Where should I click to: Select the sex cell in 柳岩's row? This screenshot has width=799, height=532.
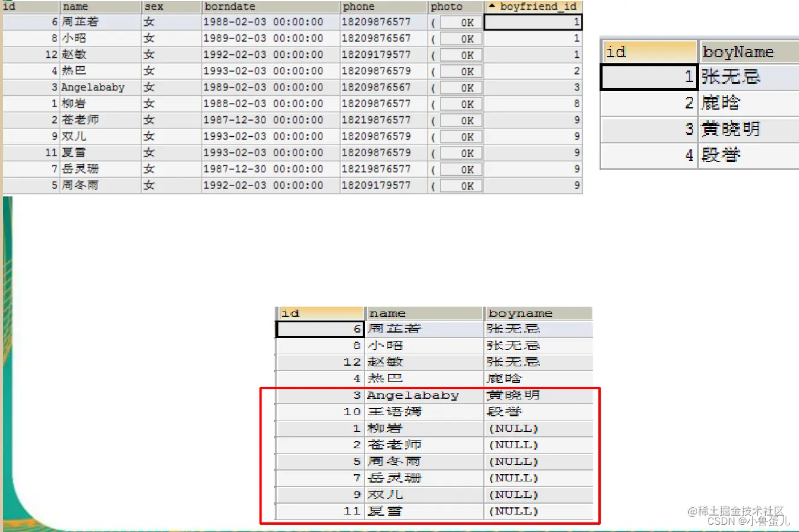click(x=172, y=104)
